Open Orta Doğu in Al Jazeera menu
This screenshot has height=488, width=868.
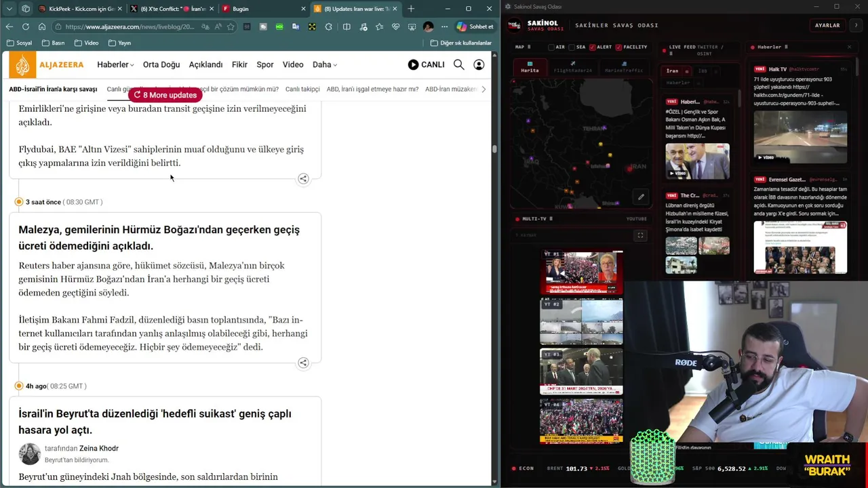161,64
